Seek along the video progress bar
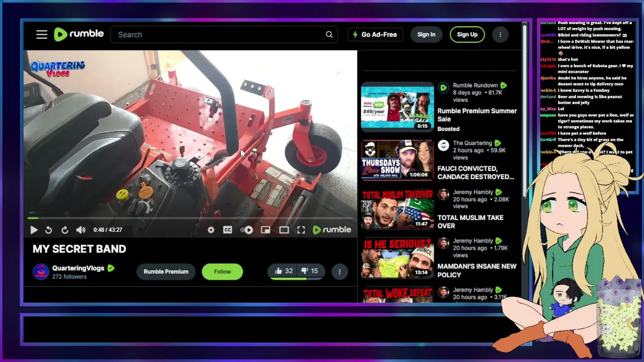Screen dimensions: 644x362 coord(190,218)
